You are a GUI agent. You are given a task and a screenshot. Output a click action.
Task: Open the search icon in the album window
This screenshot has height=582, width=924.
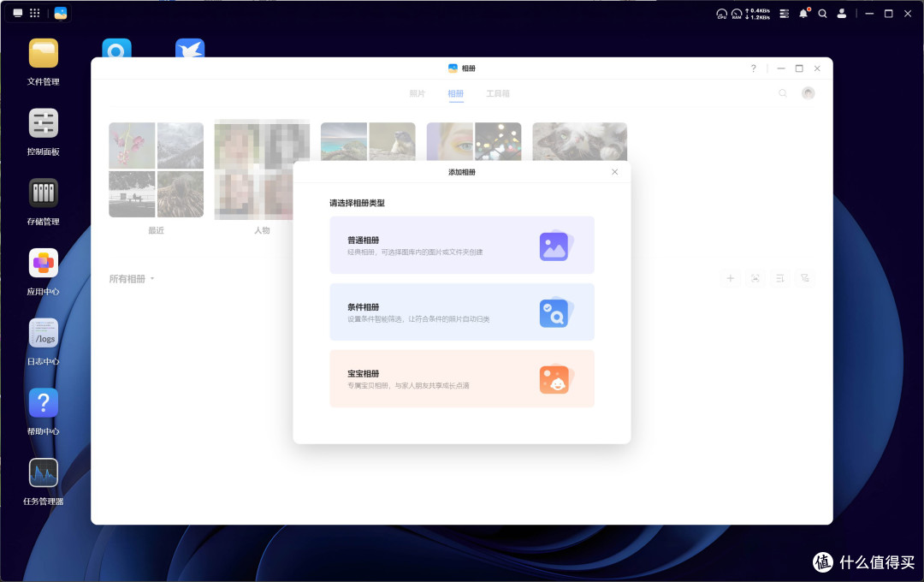(x=783, y=93)
